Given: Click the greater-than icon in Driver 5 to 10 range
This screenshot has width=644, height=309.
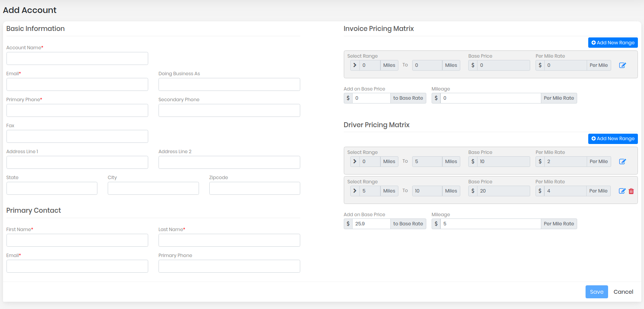Looking at the screenshot, I should [x=355, y=191].
